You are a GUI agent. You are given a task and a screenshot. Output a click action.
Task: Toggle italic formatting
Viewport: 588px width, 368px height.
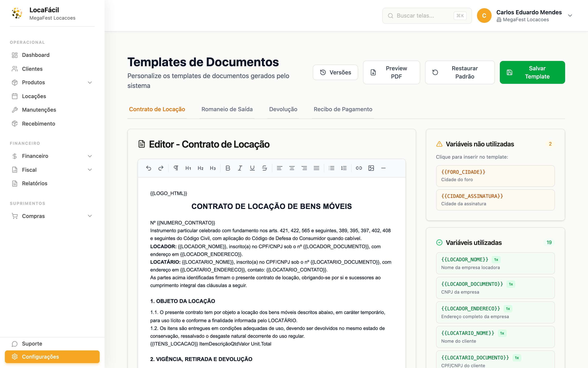(x=240, y=168)
